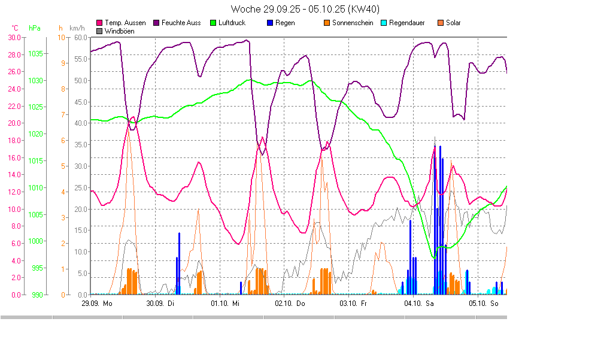The image size is (613, 364).
Task: Click the orange Sonnenschein legend swatch
Action: (327, 23)
